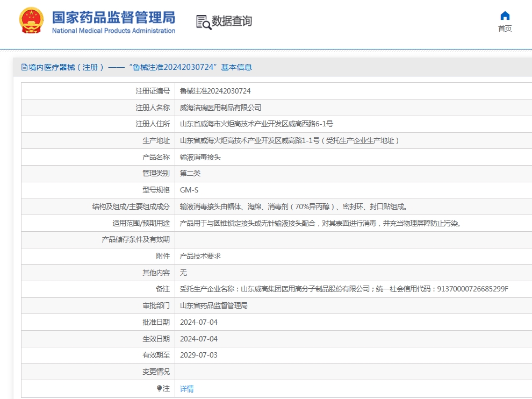532x399 pixels.
Task: Click the 产品储存条件及有效期 label
Action: [x=136, y=239]
